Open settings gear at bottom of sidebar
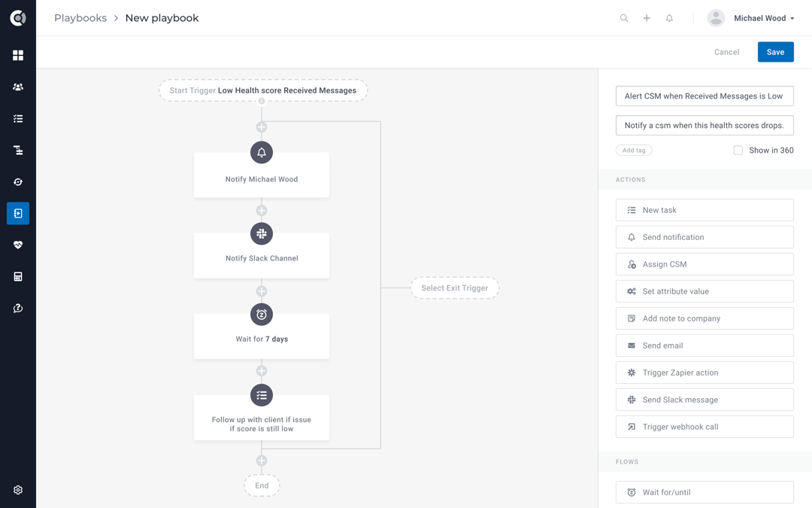Viewport: 812px width, 508px height. [x=18, y=489]
